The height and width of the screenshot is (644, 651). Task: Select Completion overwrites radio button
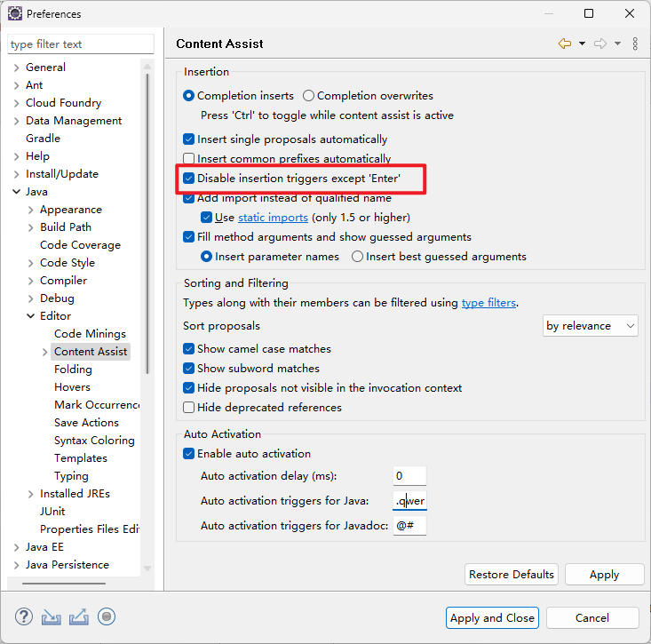(x=309, y=96)
